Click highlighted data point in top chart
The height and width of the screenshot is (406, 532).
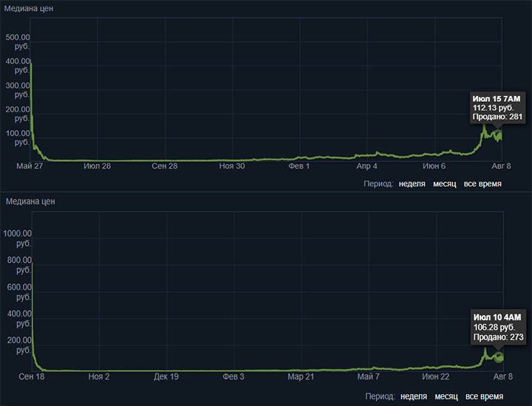pos(498,135)
